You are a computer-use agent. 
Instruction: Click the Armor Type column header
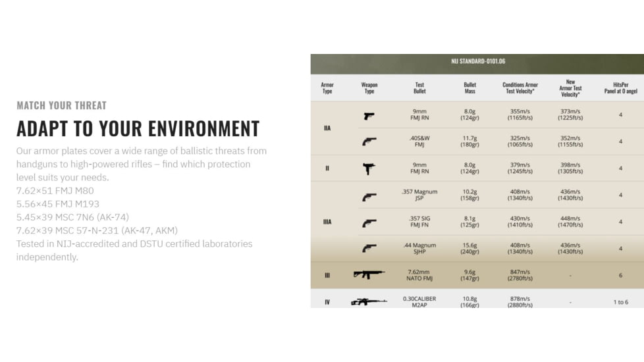[x=327, y=88]
